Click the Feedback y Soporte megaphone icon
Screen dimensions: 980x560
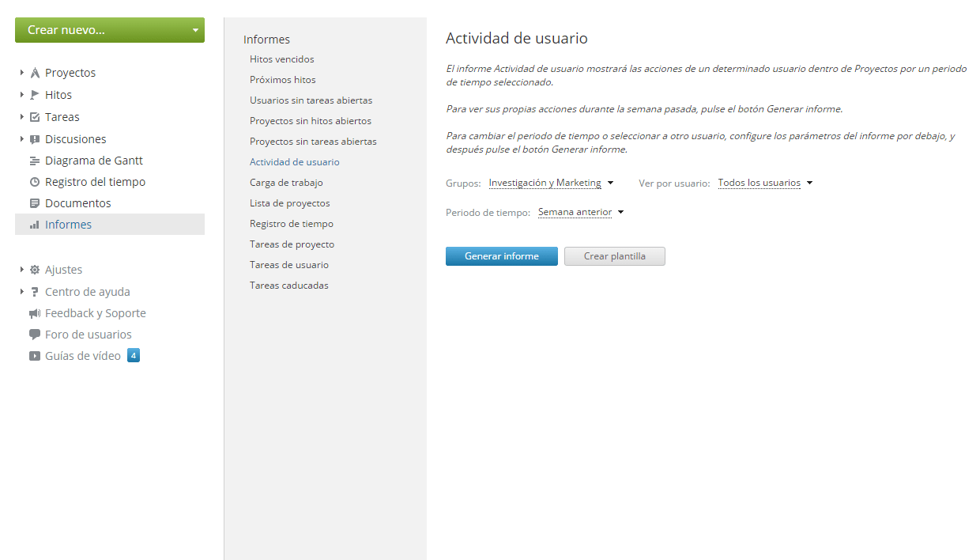(x=35, y=313)
